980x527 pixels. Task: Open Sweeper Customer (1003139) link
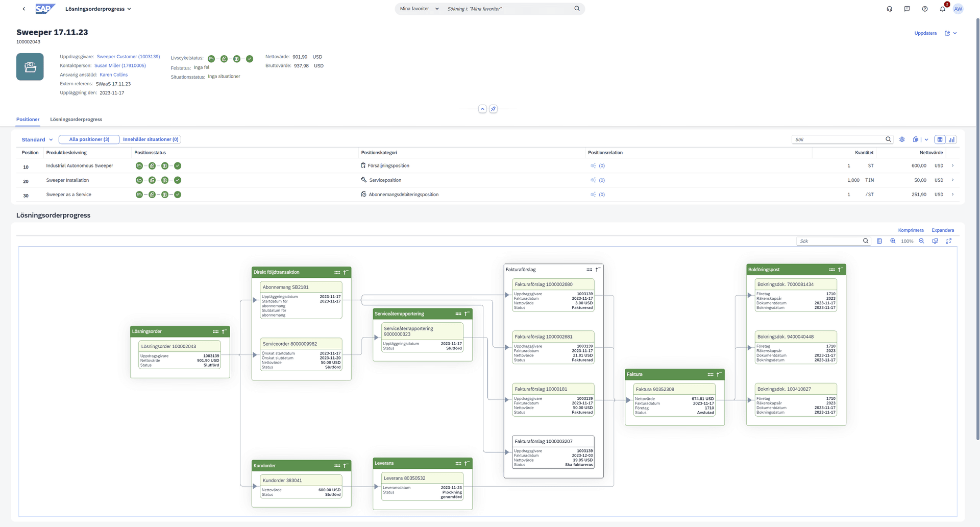click(128, 57)
